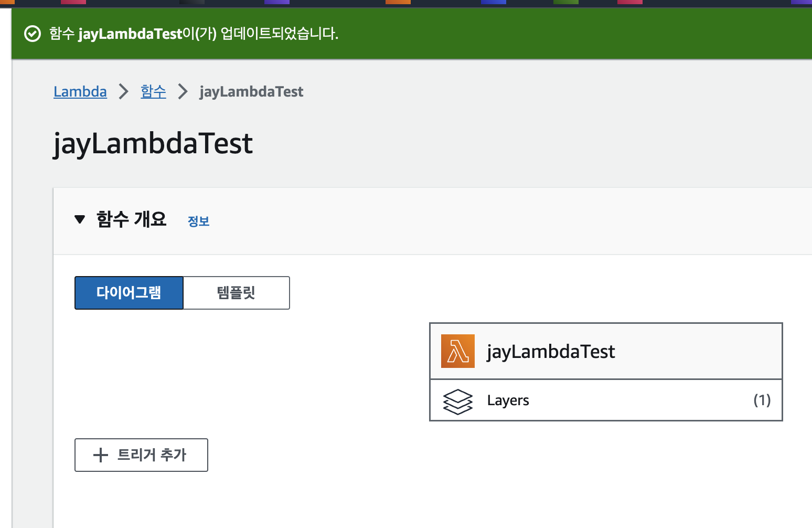Select the 다이어그램 tab
This screenshot has height=528, width=812.
tap(129, 293)
